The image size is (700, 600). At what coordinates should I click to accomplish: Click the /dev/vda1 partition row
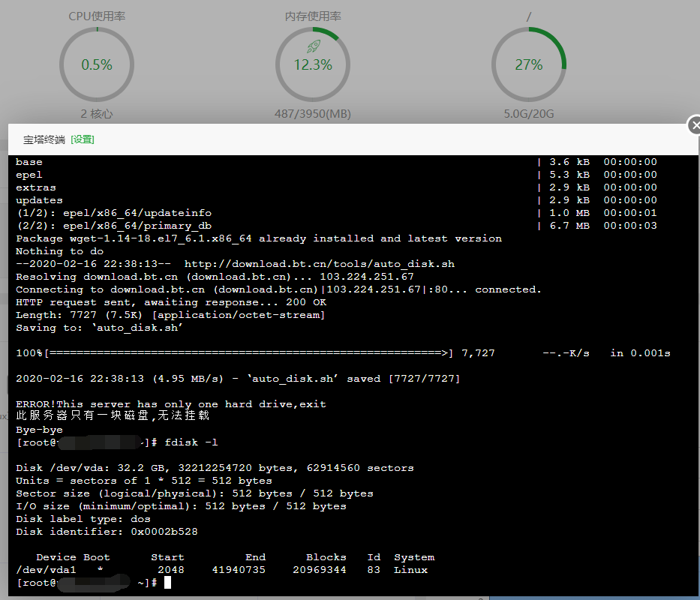tap(222, 570)
